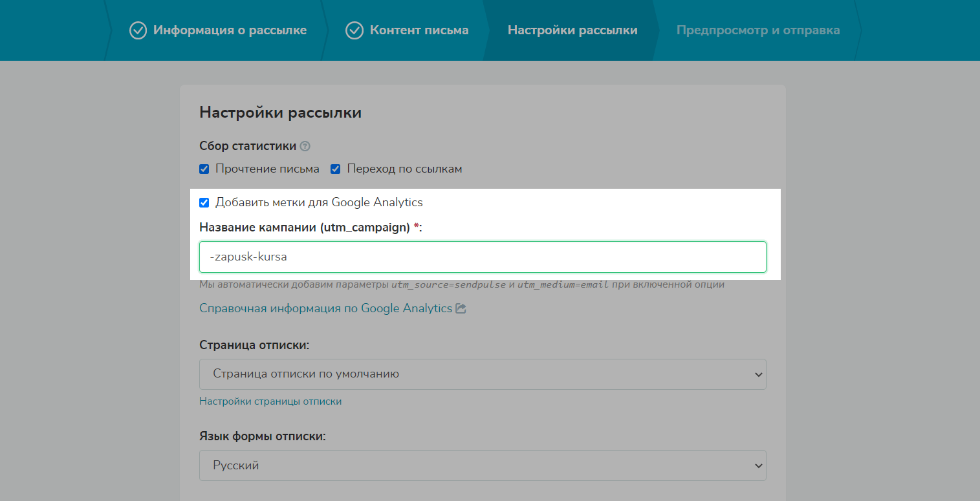Viewport: 980px width, 501px height.
Task: Click the checkmark icon beside Контент письма
Action: [354, 30]
